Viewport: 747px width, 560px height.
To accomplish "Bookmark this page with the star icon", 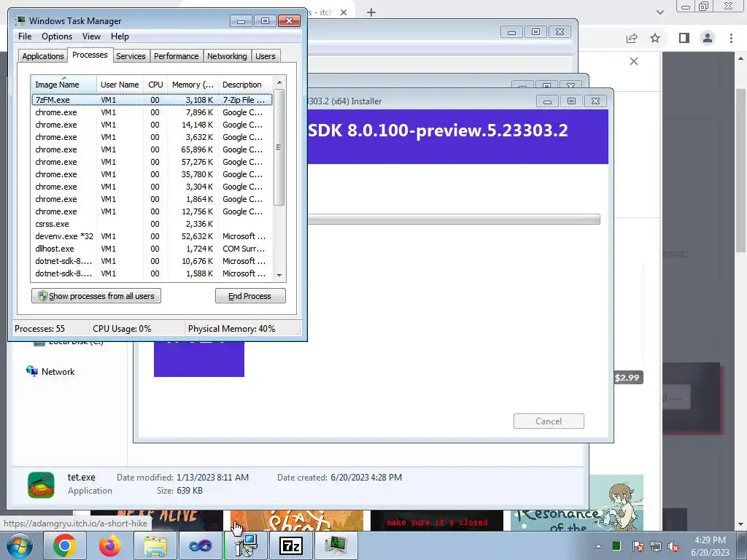I will point(655,38).
